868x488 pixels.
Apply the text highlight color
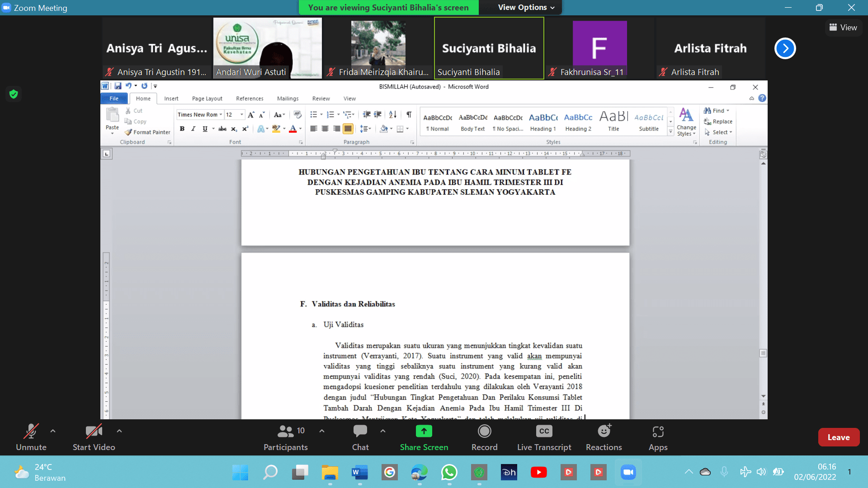coord(276,129)
